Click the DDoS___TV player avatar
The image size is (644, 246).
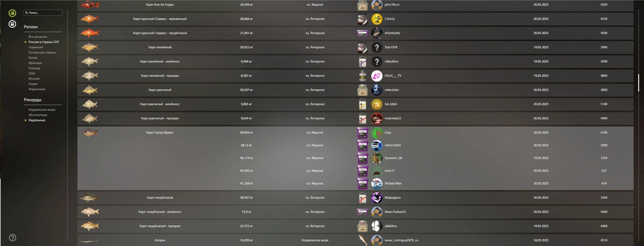(377, 76)
